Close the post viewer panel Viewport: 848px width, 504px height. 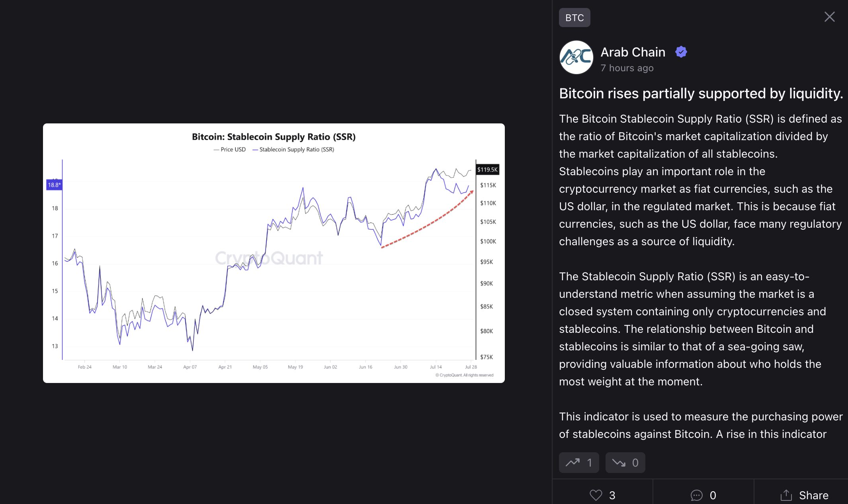[829, 17]
